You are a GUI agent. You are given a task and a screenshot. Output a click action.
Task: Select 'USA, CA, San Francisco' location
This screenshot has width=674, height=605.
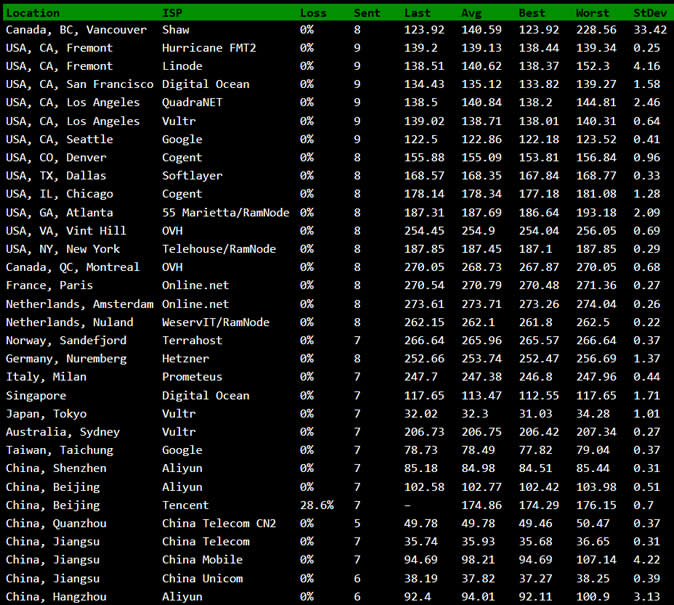[80, 84]
